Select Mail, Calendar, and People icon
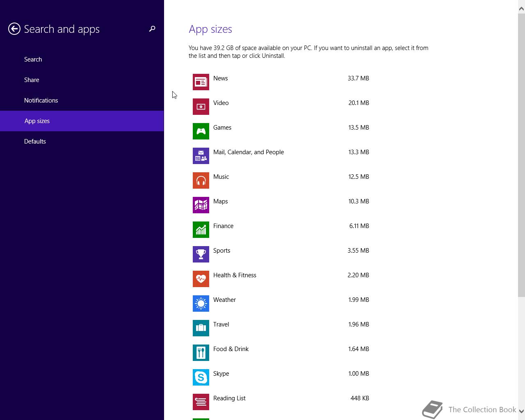This screenshot has height=420, width=525. click(201, 156)
